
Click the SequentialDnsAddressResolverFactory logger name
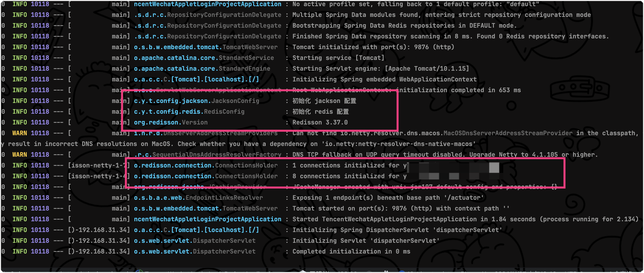[x=217, y=155]
